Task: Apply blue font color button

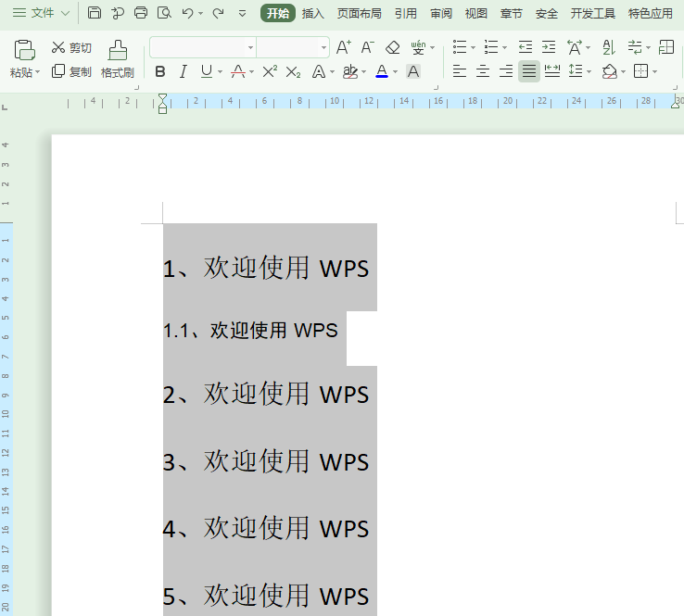Action: pyautogui.click(x=382, y=71)
